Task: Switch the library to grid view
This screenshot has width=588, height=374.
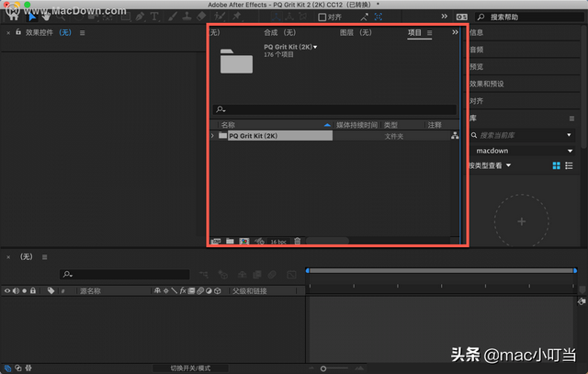Action: click(x=557, y=165)
